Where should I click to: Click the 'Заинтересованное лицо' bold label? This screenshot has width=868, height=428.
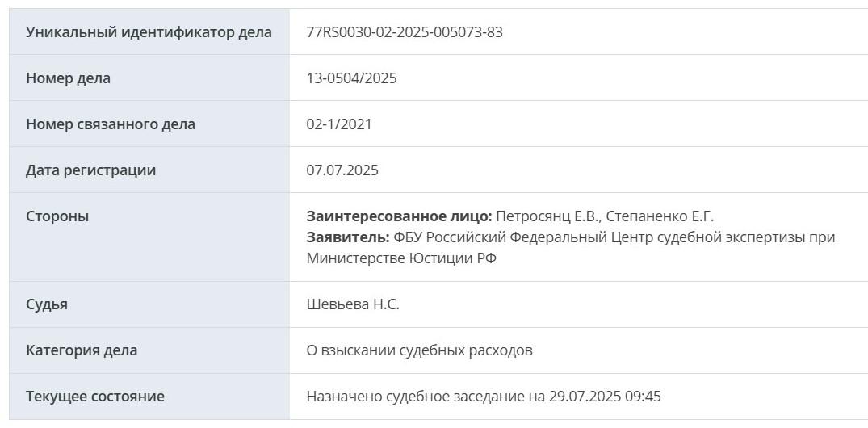399,216
